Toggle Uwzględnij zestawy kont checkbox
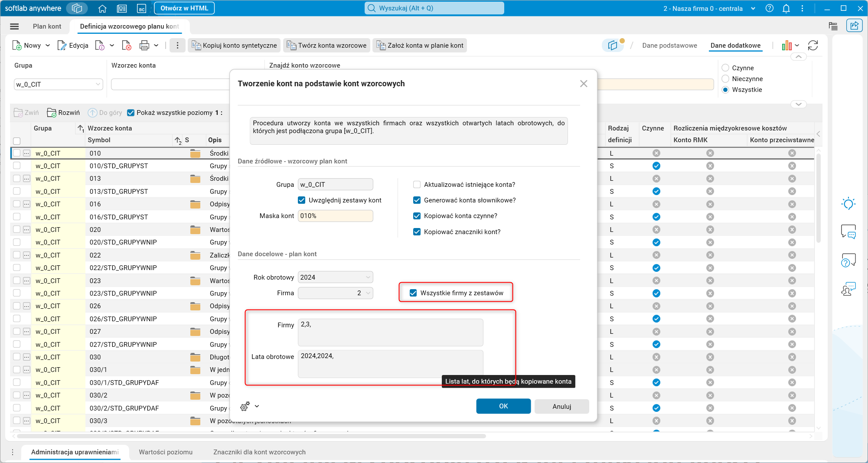The width and height of the screenshot is (868, 463). tap(302, 200)
